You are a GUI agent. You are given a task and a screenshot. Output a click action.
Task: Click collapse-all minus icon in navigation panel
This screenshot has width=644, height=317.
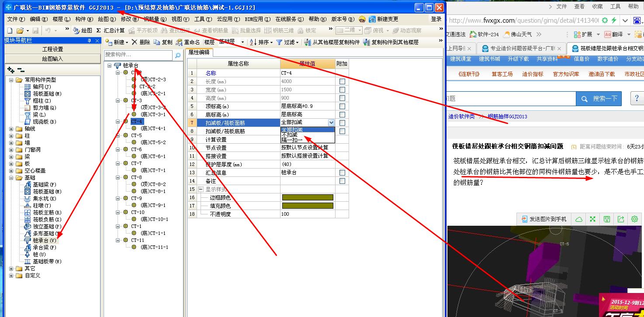pyautogui.click(x=21, y=70)
